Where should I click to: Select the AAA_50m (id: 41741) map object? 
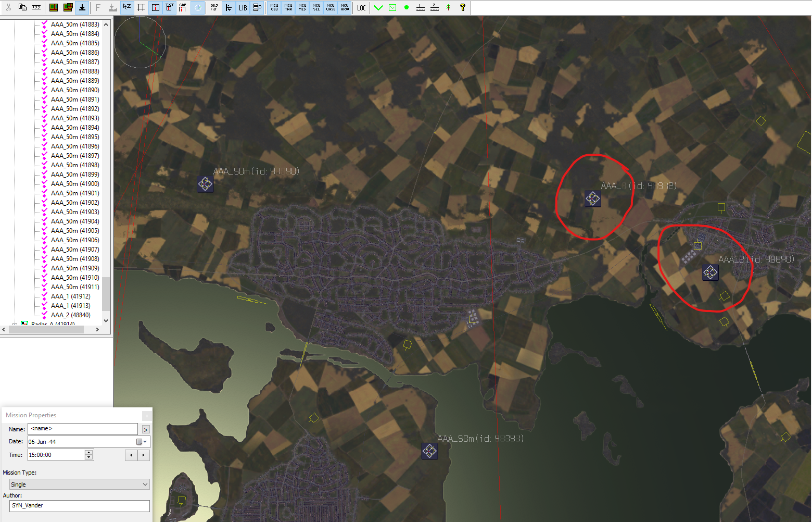(x=429, y=451)
